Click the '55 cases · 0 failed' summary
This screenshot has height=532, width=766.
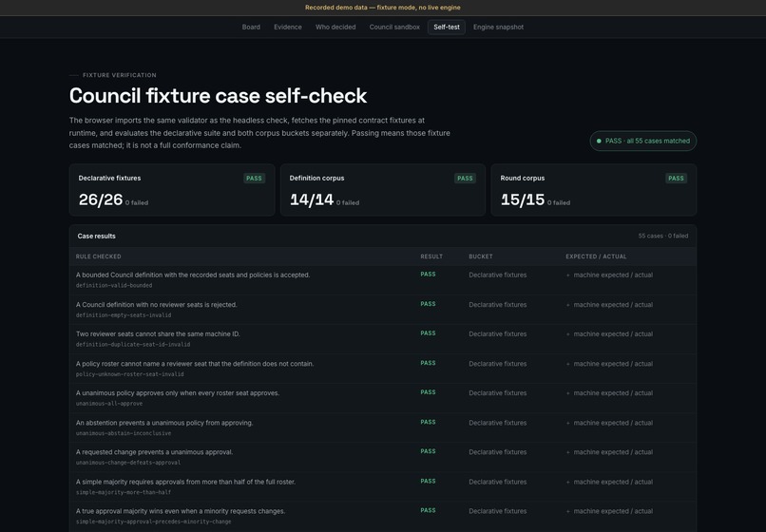[663, 236]
